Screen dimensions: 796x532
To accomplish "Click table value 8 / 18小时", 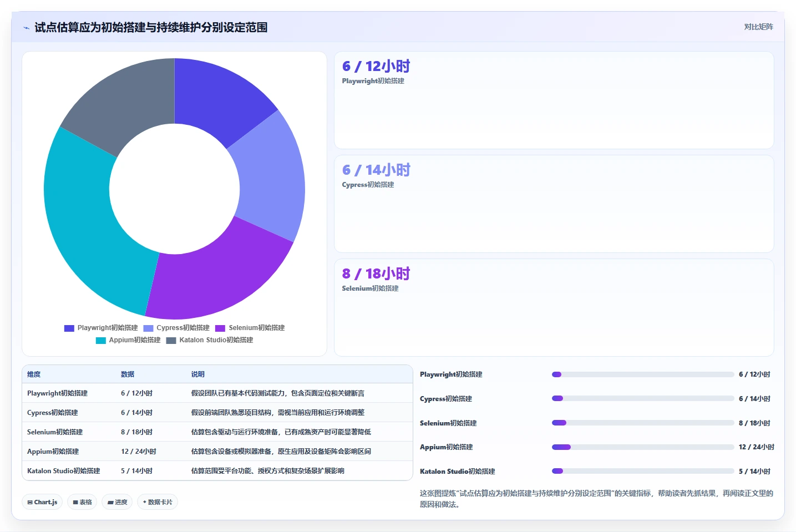I will point(136,432).
